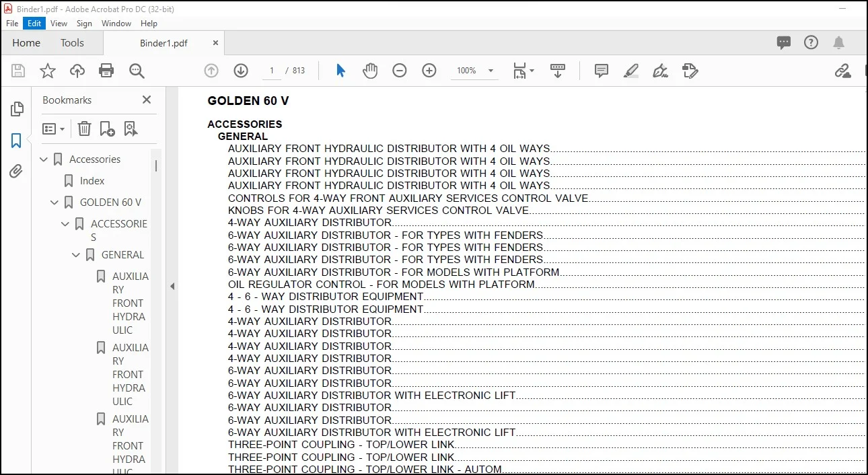Select the arrow Selection tool
The width and height of the screenshot is (868, 475).
pos(340,71)
